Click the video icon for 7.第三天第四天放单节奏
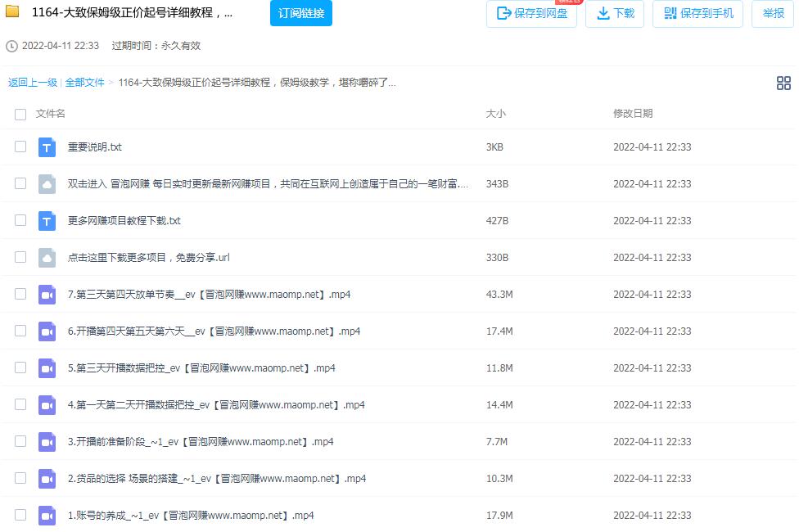This screenshot has width=799, height=532. [x=47, y=295]
